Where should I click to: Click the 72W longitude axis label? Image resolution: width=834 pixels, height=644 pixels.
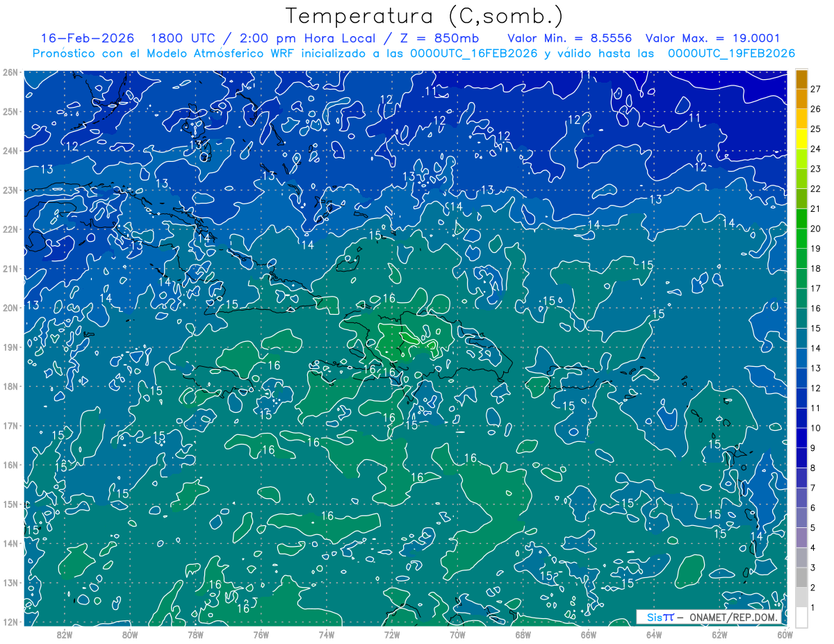click(391, 634)
